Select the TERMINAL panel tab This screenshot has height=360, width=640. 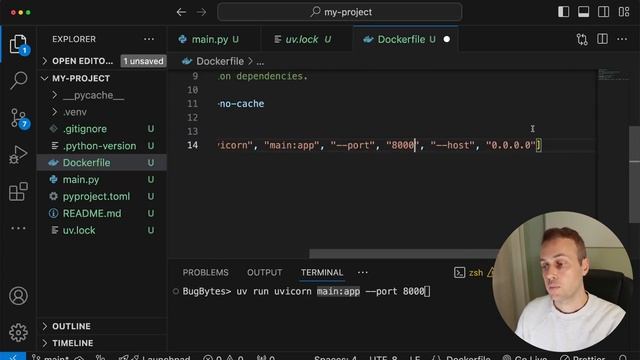pyautogui.click(x=322, y=272)
